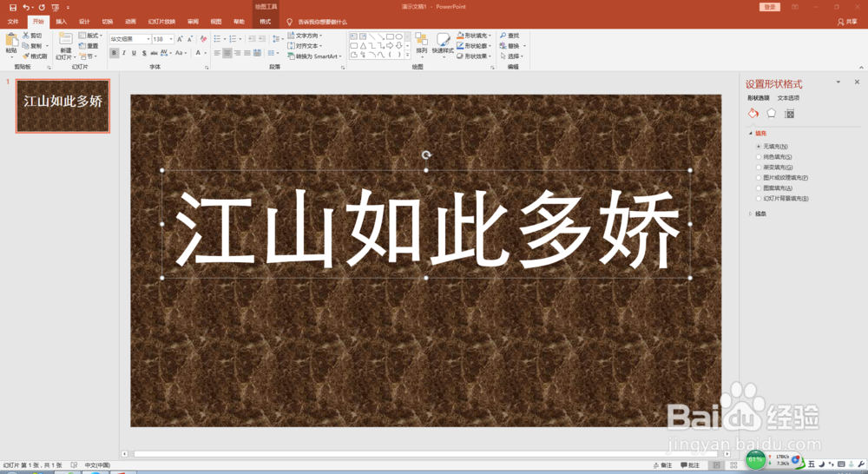Image resolution: width=868 pixels, height=474 pixels.
Task: Toggle center alignment
Action: (227, 53)
